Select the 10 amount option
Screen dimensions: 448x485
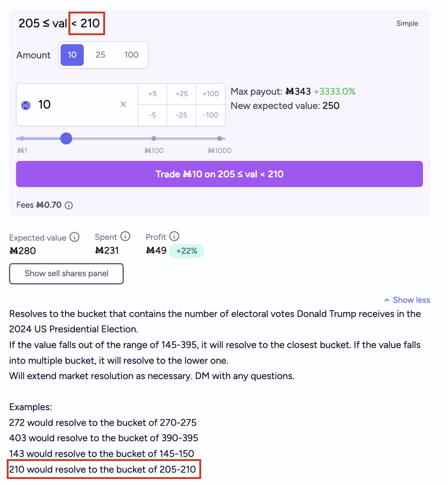coord(72,55)
